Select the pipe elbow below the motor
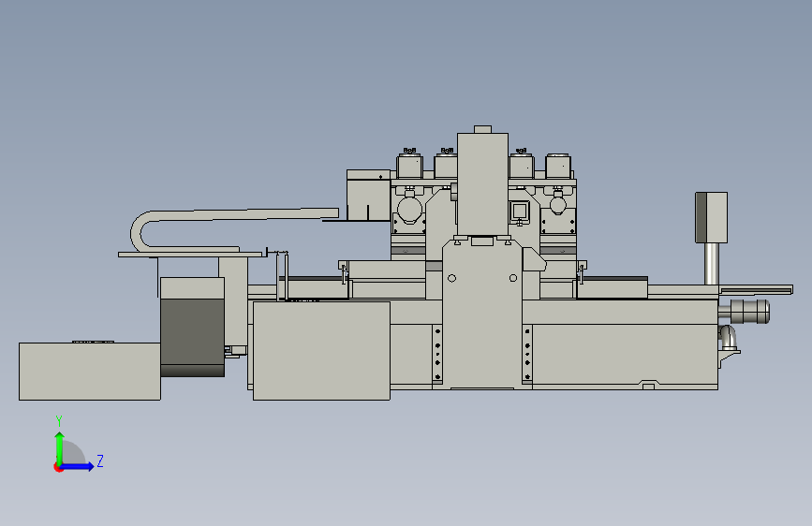The width and height of the screenshot is (812, 526). (728, 337)
